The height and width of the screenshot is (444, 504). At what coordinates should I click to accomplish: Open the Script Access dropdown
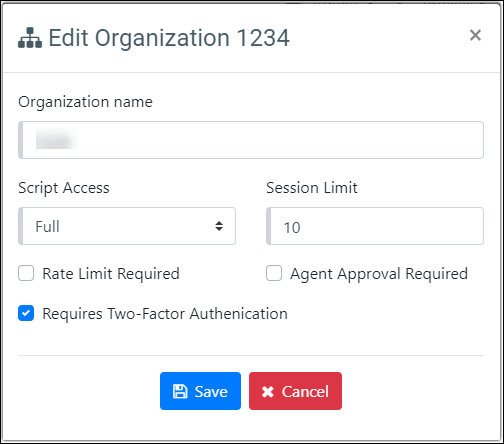127,226
